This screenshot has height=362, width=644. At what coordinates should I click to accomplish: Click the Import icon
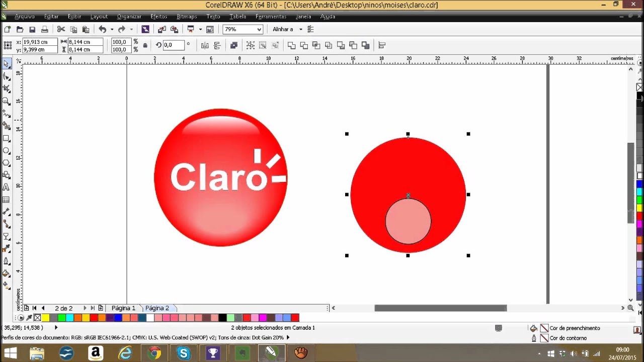[x=162, y=30]
